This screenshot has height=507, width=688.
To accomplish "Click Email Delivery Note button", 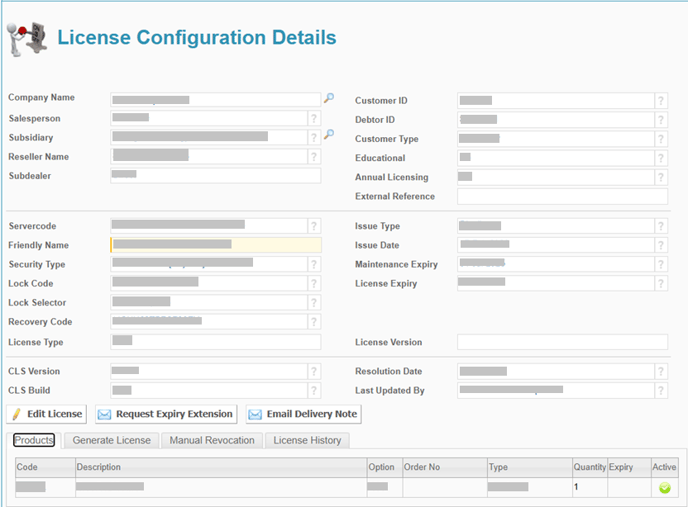I will click(303, 414).
